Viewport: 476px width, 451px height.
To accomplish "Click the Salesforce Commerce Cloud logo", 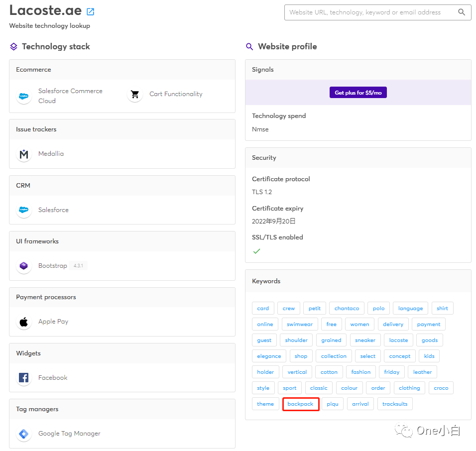I will point(24,96).
